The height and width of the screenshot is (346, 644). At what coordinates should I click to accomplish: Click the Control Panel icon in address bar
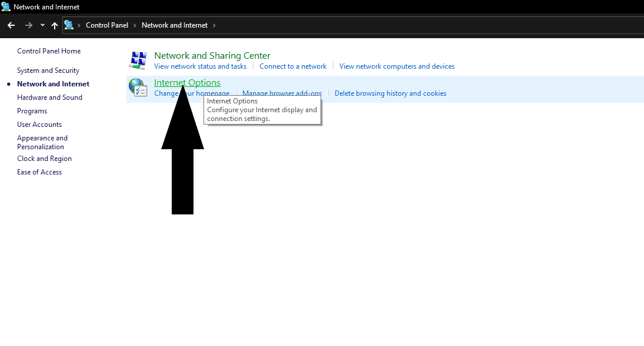click(x=69, y=25)
